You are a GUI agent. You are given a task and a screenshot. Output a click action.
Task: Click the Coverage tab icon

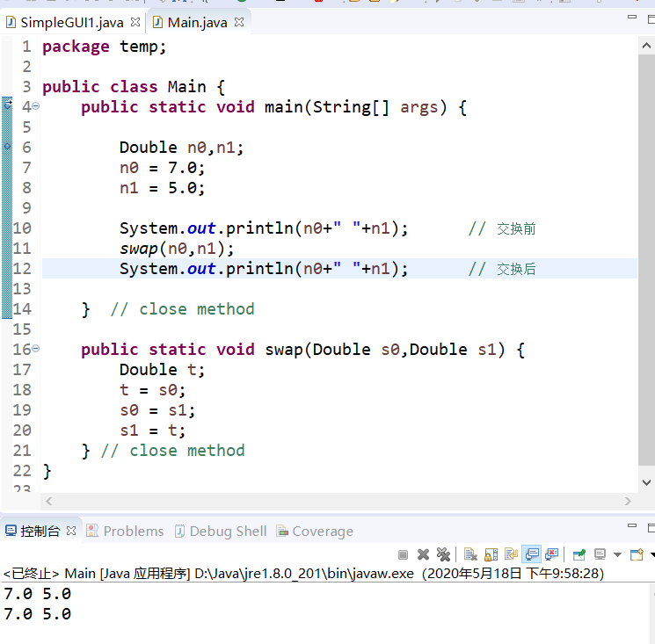click(282, 531)
